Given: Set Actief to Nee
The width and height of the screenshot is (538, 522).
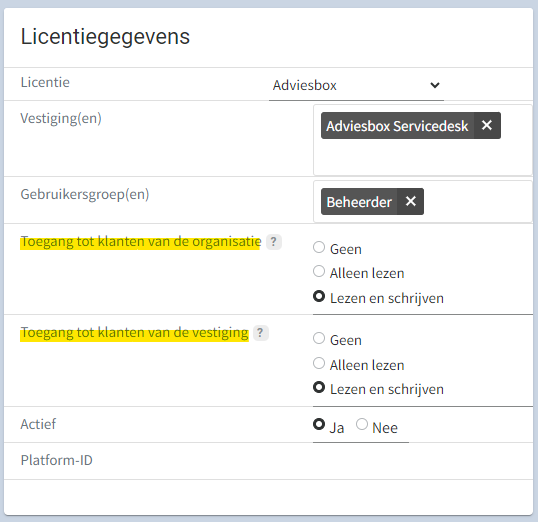Looking at the screenshot, I should pos(362,424).
